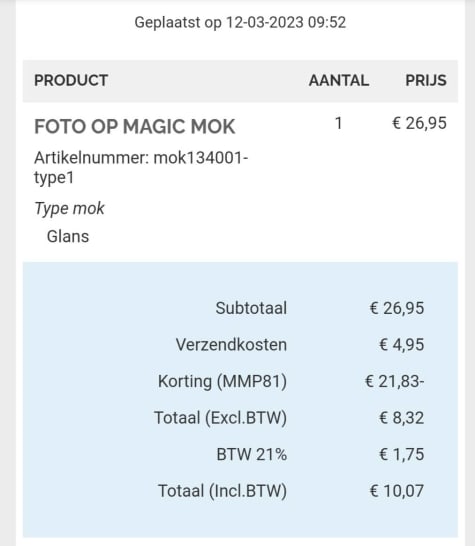Select the PRIJS column header
The image size is (475, 546).
(426, 80)
